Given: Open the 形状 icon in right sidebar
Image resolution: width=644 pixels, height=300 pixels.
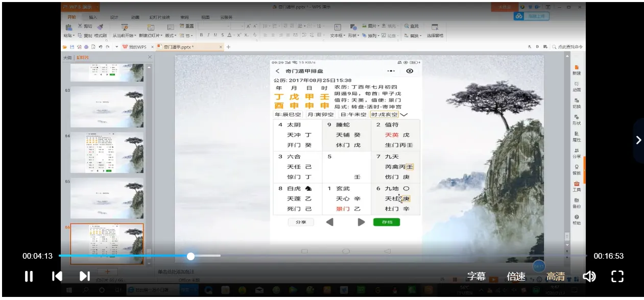Looking at the screenshot, I should tap(577, 120).
